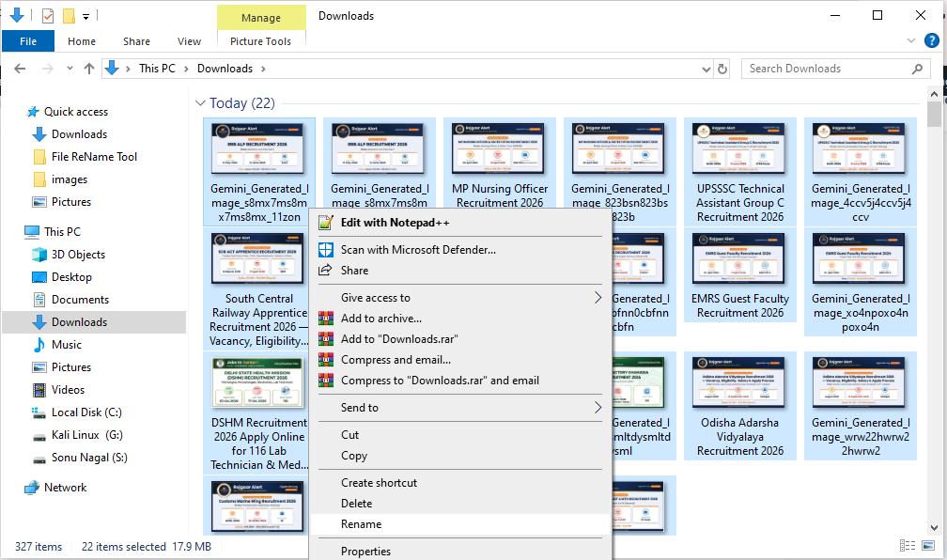
Task: Click the folder icon at left of address bar
Action: pos(113,68)
